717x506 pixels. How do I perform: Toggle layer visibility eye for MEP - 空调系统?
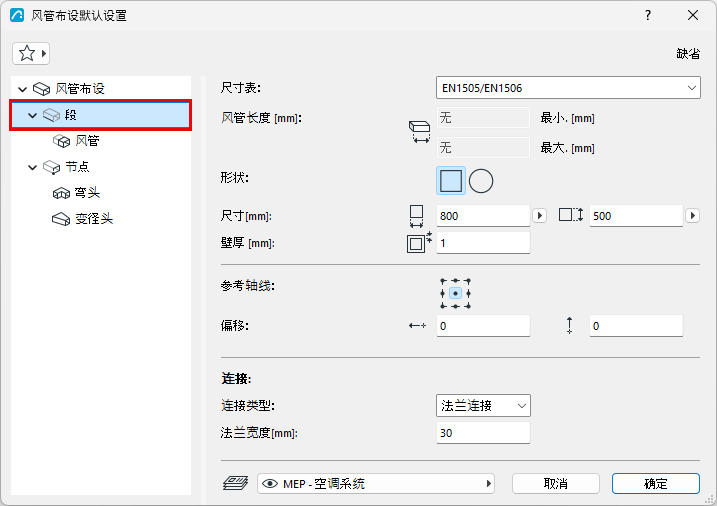270,484
